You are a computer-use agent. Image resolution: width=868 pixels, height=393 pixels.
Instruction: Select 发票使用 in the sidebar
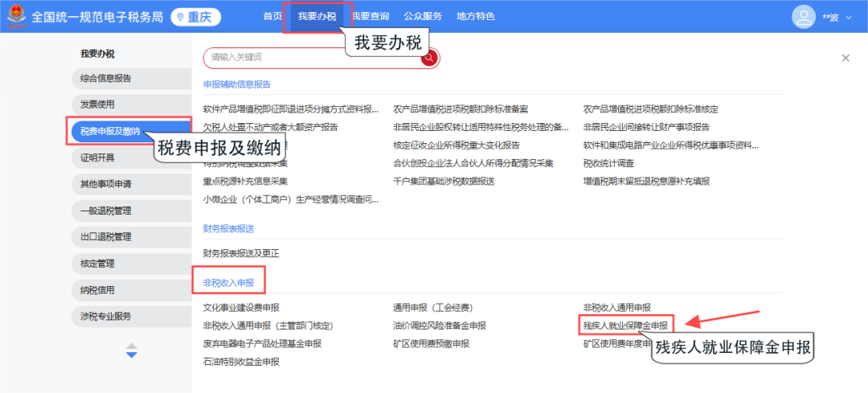pyautogui.click(x=131, y=104)
